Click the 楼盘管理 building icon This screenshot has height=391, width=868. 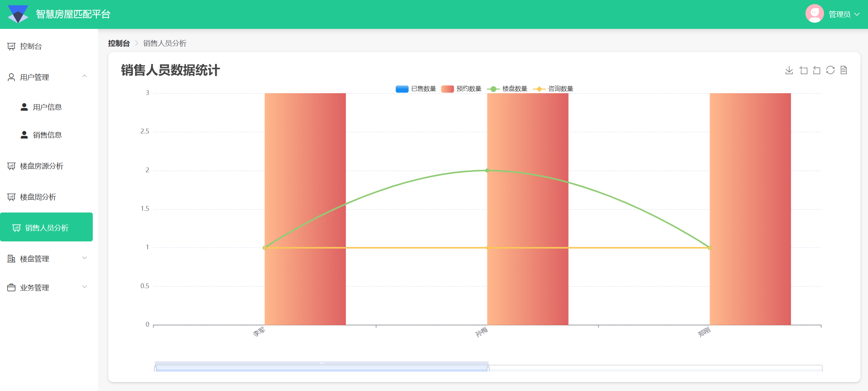[11, 259]
